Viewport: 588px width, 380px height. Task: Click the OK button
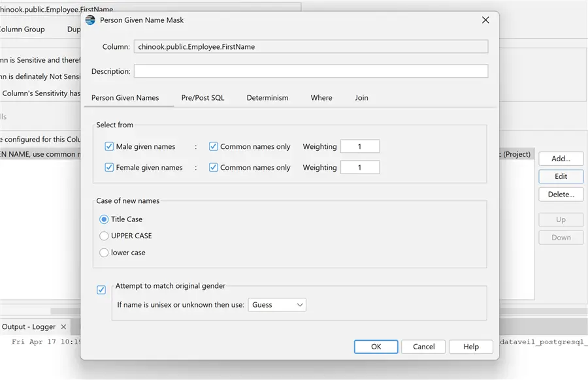click(x=376, y=347)
